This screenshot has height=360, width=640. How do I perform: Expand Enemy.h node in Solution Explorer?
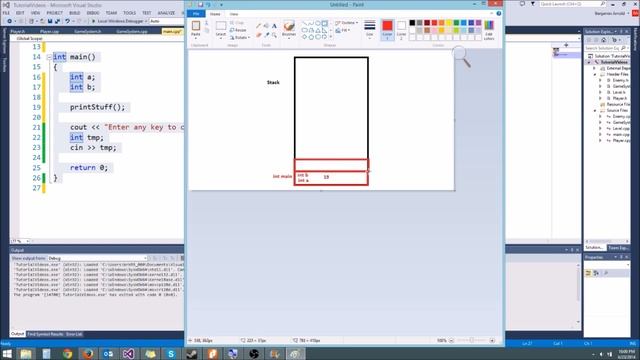(600, 81)
